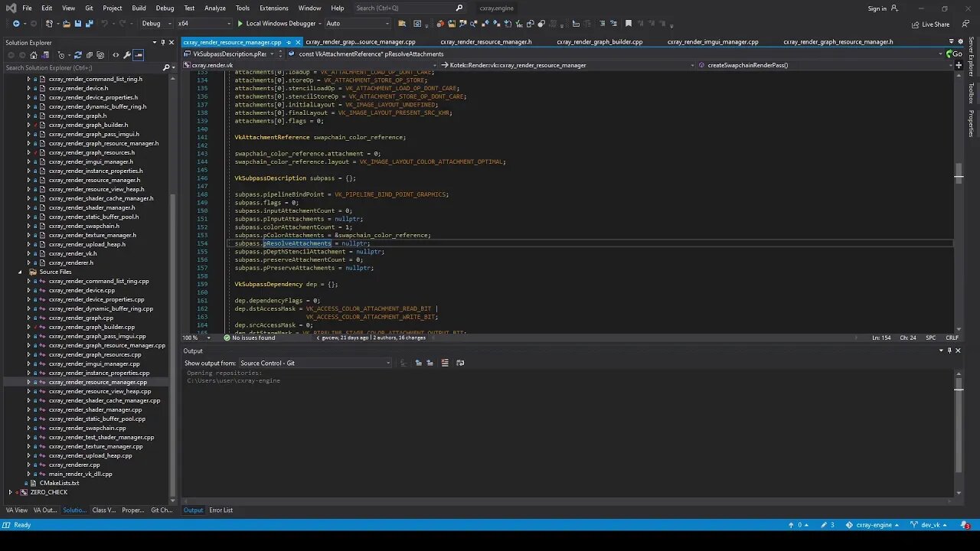The image size is (980, 551).
Task: Open the Build menu
Action: pyautogui.click(x=139, y=8)
